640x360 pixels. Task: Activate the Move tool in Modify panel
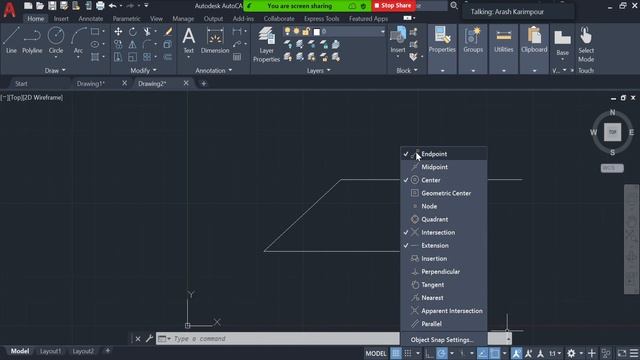(118, 31)
